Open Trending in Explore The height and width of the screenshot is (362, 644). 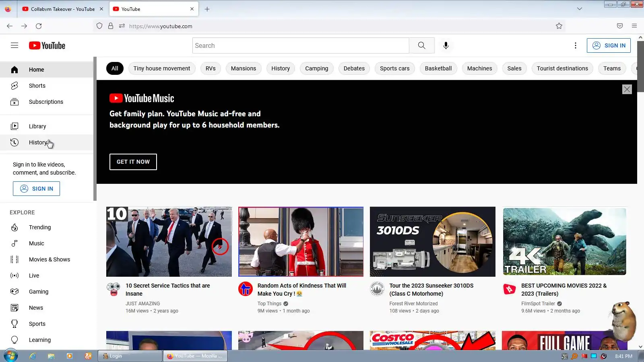[47, 227]
